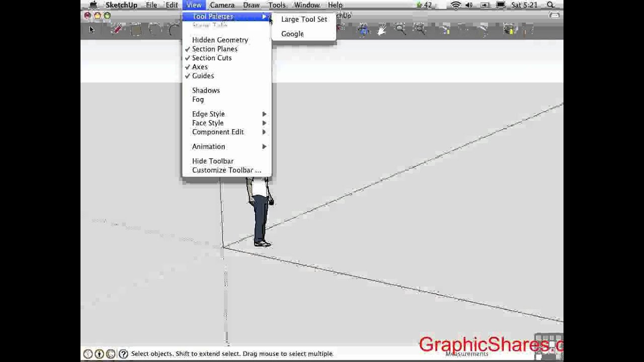Click the menu bar clock Sat 5:21

524,5
